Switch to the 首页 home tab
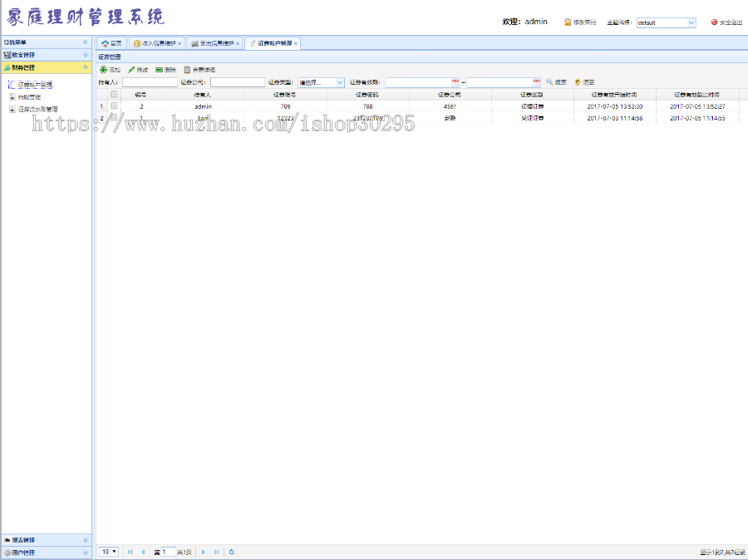 112,43
